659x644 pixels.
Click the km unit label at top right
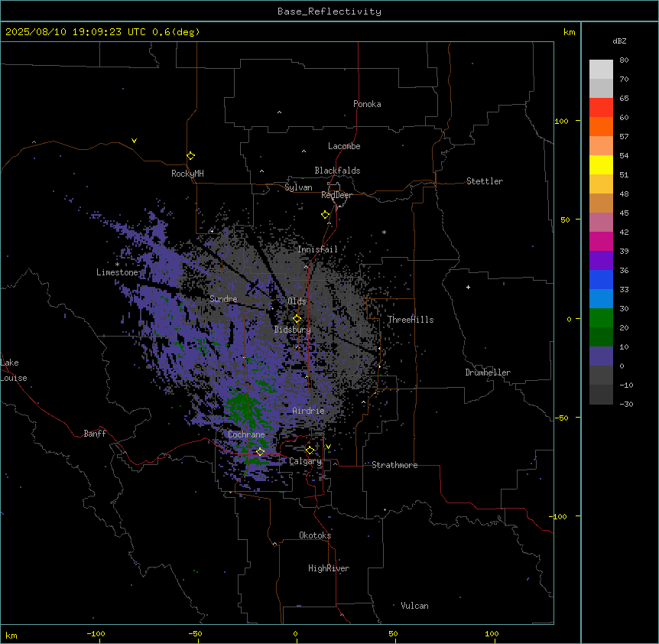click(x=569, y=32)
